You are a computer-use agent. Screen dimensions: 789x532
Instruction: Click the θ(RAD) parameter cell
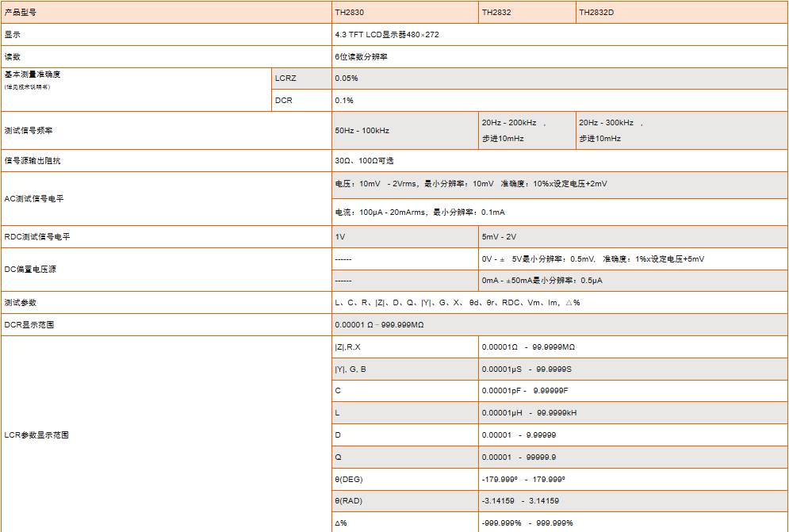click(405, 501)
